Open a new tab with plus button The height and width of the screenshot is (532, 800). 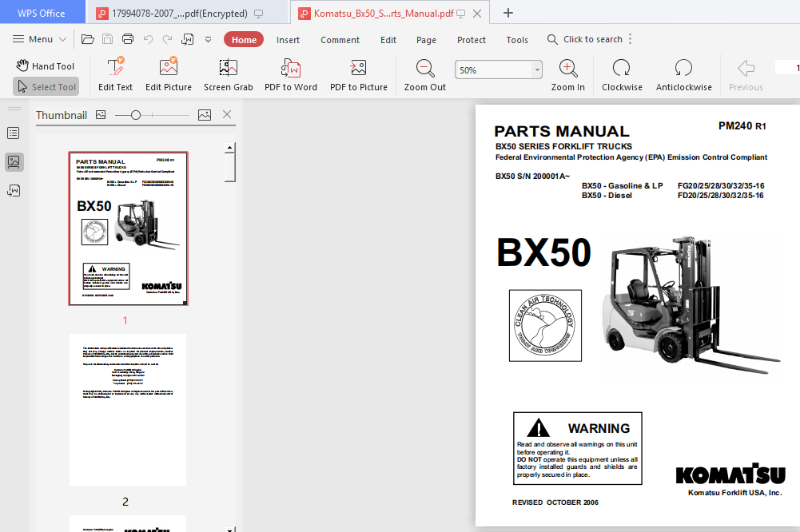[508, 14]
